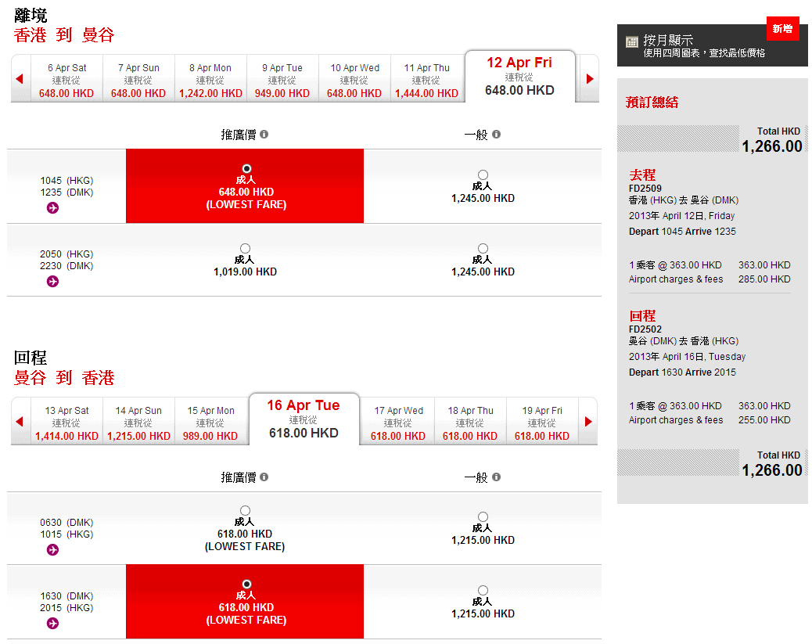Image resolution: width=812 pixels, height=644 pixels.
Task: Click plane icon for 2050 HKG departure flight
Action: pos(52,281)
